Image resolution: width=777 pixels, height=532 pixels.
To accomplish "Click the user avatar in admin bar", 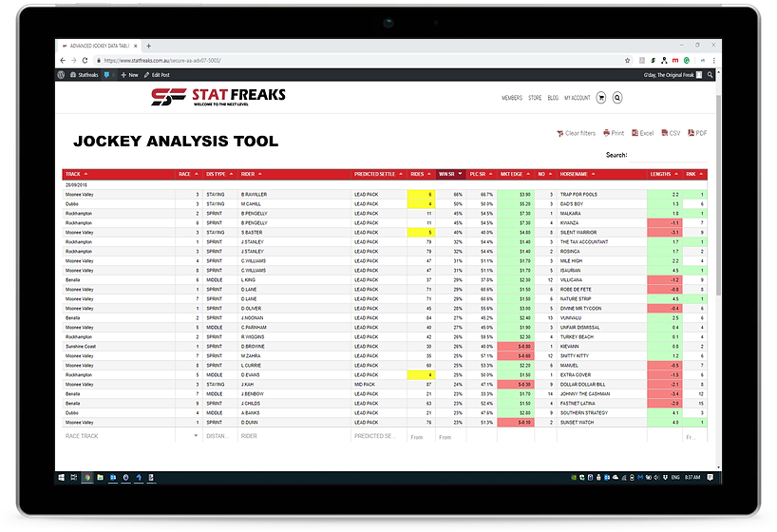I will (x=699, y=75).
